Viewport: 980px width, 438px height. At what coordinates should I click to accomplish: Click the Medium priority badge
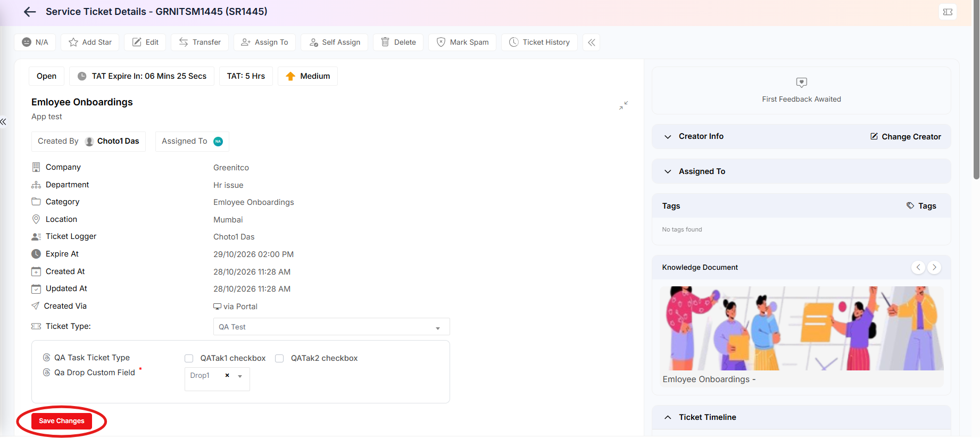point(308,76)
